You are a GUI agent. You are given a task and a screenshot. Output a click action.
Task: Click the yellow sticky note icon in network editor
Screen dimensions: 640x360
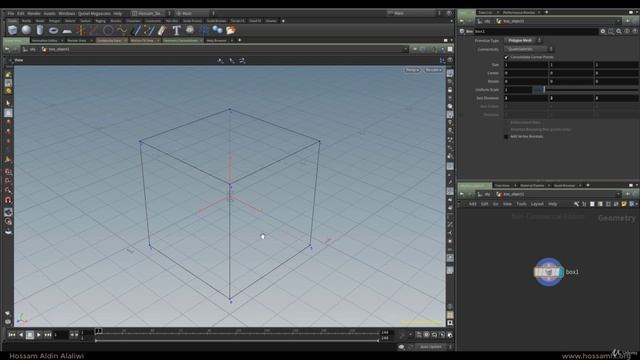click(624, 204)
